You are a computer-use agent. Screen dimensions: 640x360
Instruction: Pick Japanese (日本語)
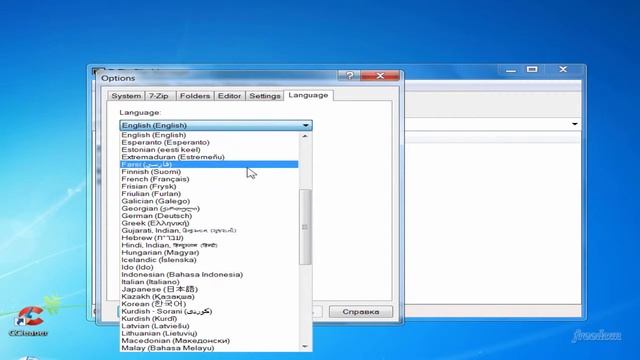209,289
